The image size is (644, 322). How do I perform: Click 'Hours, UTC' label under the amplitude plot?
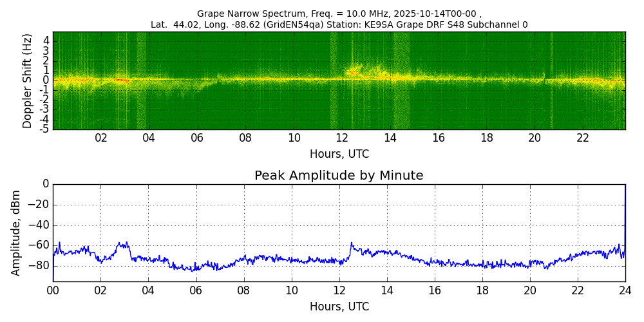coord(339,307)
